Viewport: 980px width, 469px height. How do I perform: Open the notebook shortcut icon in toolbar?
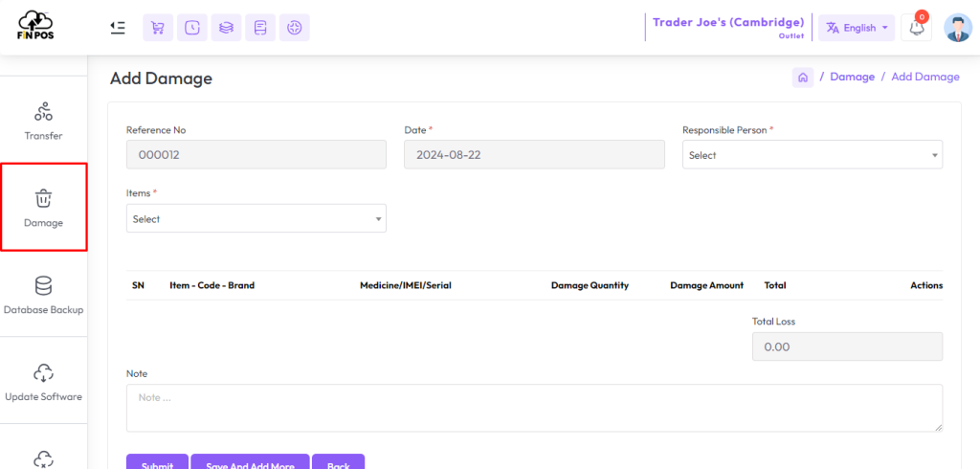click(260, 28)
